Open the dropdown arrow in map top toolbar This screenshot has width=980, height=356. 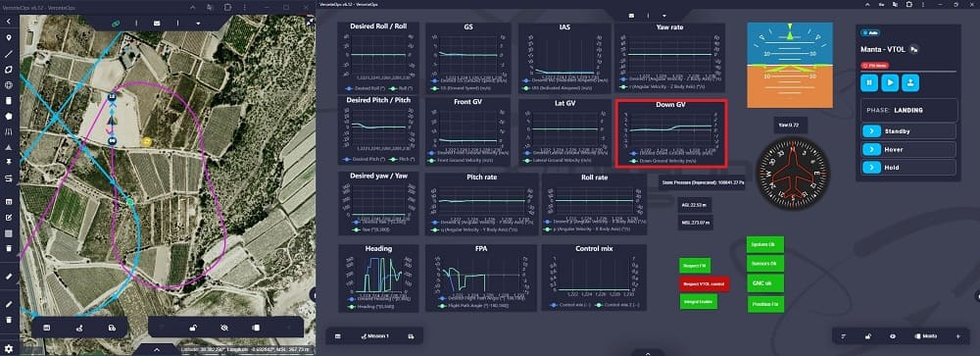[x=198, y=24]
